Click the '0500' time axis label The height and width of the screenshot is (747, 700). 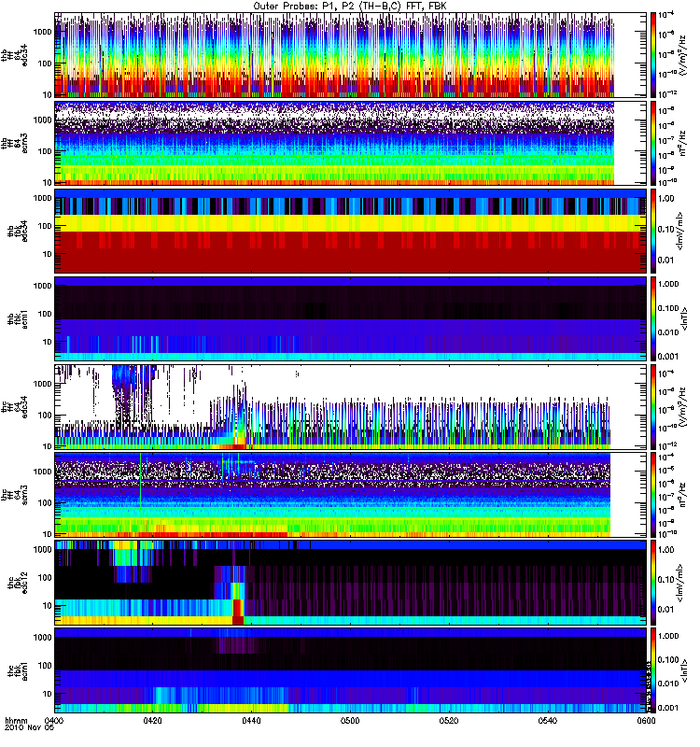coord(350,721)
